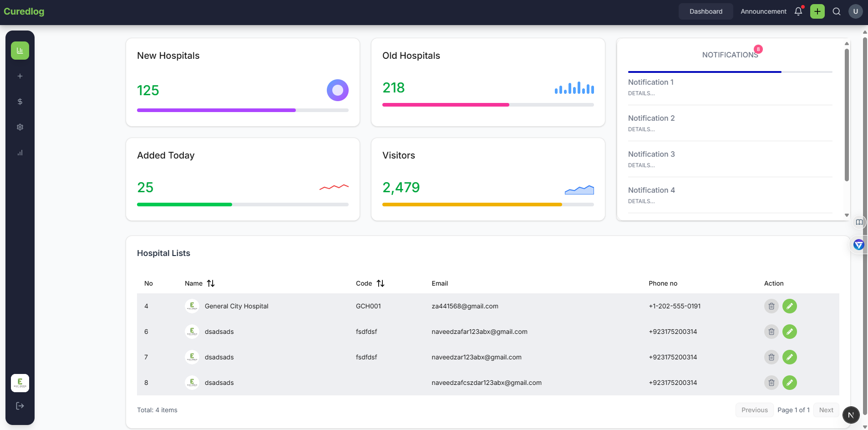Switch to the Dashboard tab
Viewport: 868px width, 430px height.
(x=706, y=11)
